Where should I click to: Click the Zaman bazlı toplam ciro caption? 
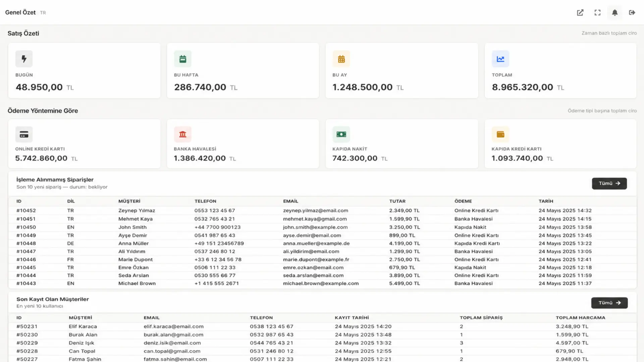(x=609, y=33)
